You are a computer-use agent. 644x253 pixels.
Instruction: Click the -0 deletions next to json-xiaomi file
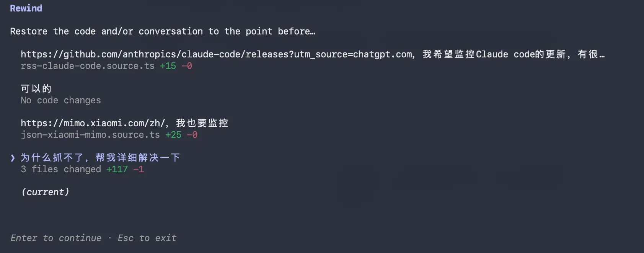click(x=192, y=135)
